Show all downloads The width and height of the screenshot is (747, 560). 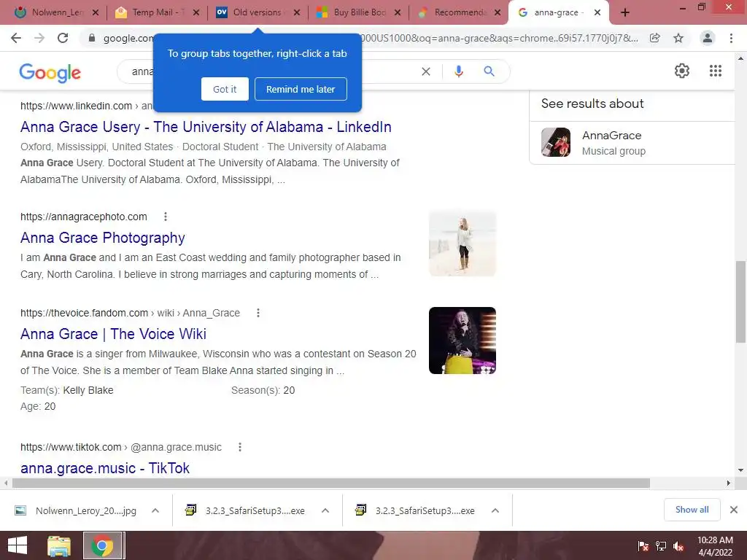pos(692,510)
